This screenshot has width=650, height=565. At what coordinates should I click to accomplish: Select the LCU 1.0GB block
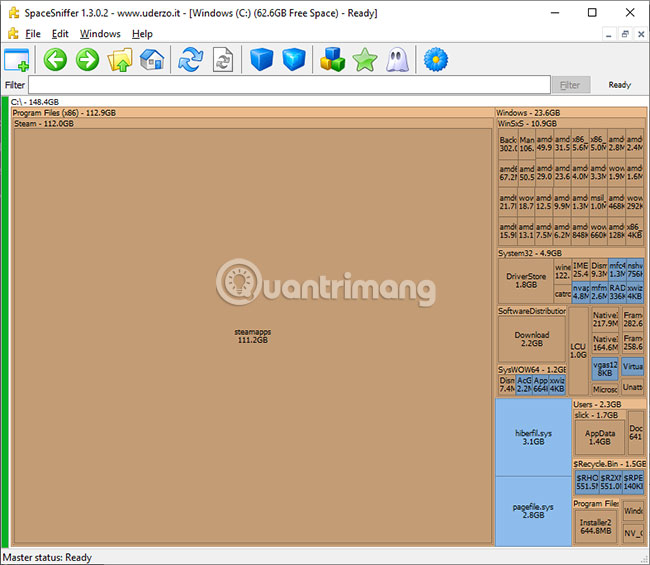point(578,351)
